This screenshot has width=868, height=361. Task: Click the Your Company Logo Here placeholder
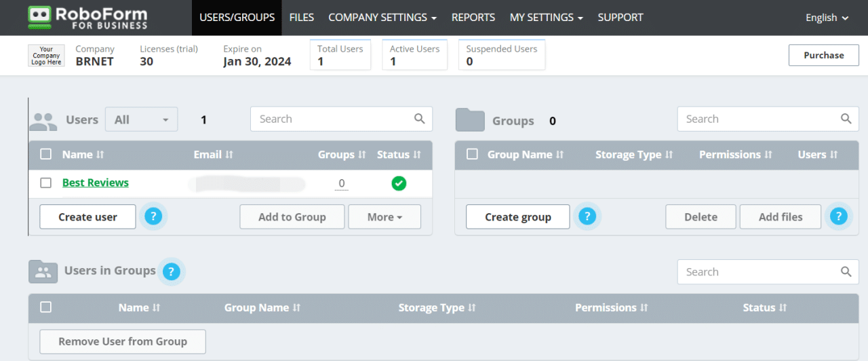coord(46,56)
